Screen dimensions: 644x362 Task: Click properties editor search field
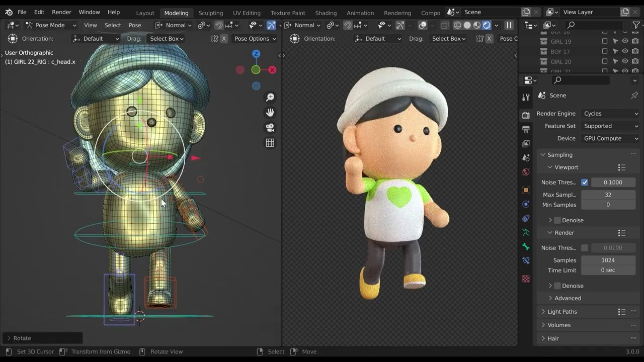[581, 80]
